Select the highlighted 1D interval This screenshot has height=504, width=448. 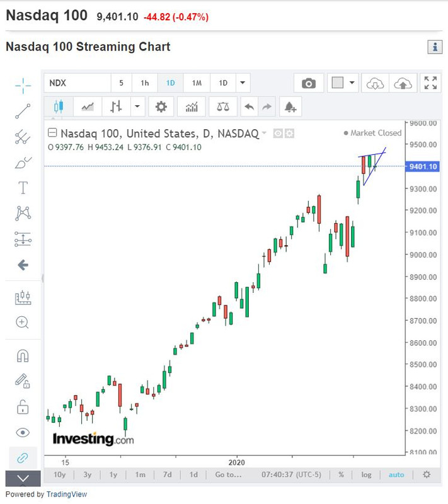pyautogui.click(x=170, y=83)
